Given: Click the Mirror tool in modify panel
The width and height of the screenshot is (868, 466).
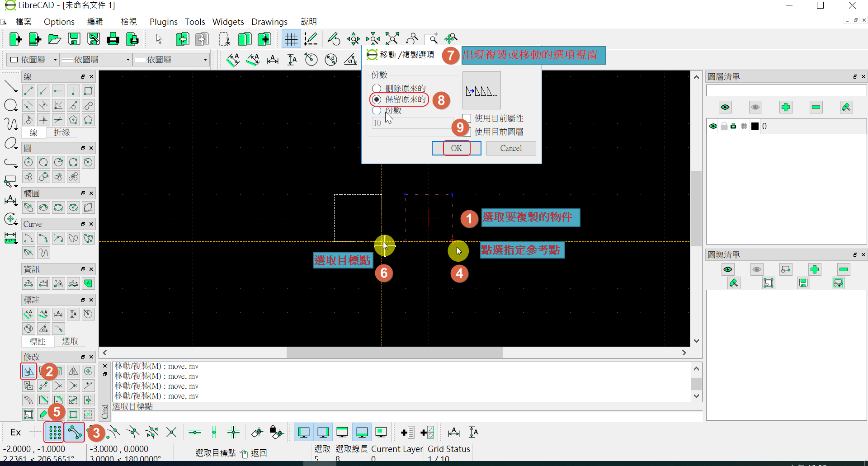Looking at the screenshot, I should pyautogui.click(x=73, y=372).
